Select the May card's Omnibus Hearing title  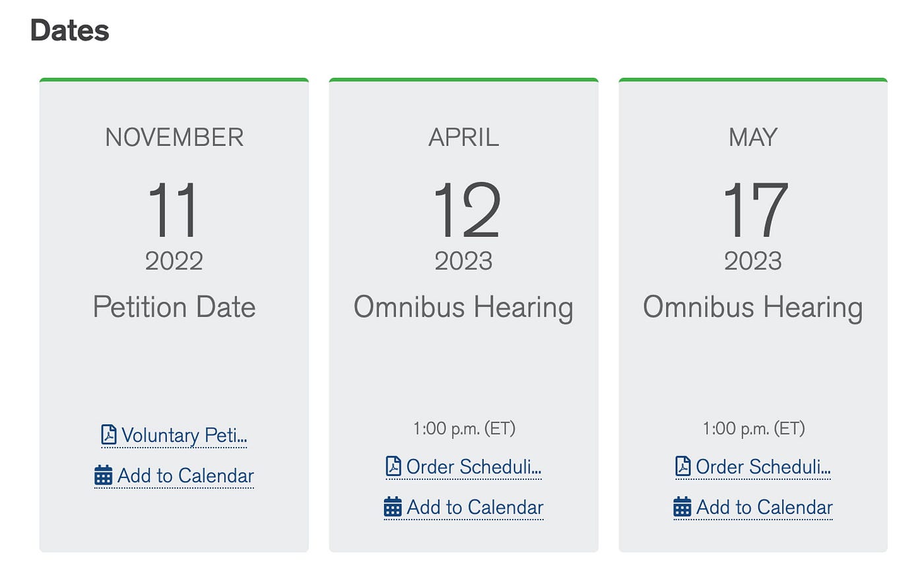click(x=753, y=308)
